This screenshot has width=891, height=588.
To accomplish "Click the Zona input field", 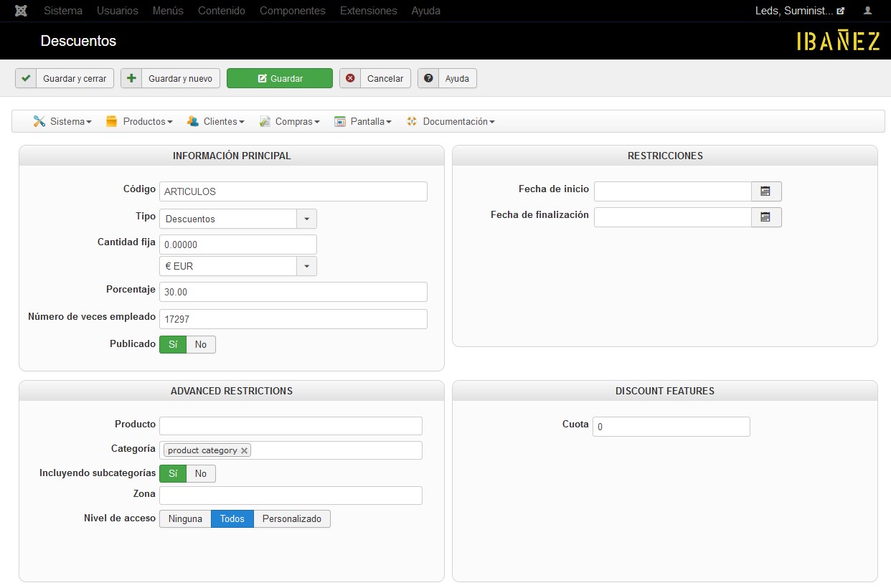I will click(x=291, y=495).
